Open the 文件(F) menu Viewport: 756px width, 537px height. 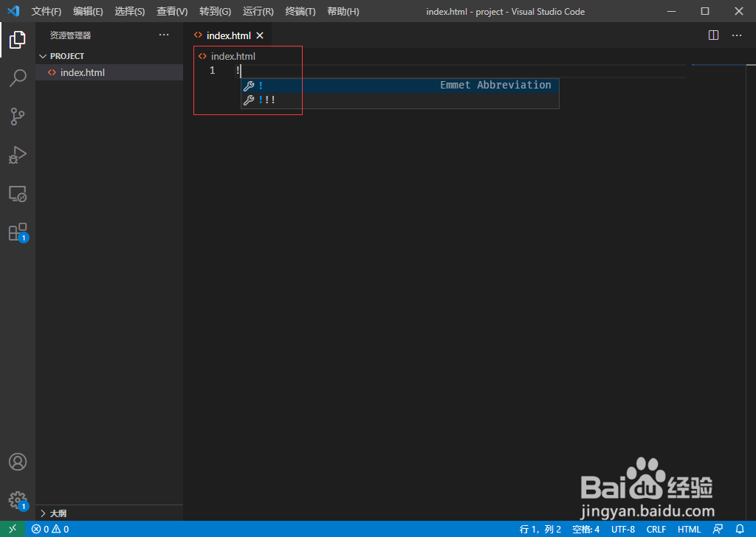[47, 12]
